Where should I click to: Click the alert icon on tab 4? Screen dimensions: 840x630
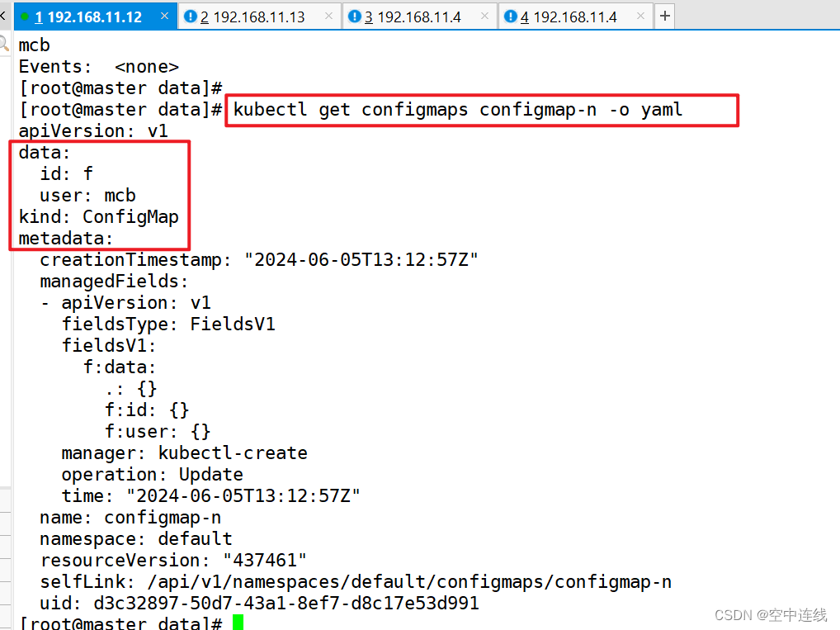pyautogui.click(x=512, y=15)
